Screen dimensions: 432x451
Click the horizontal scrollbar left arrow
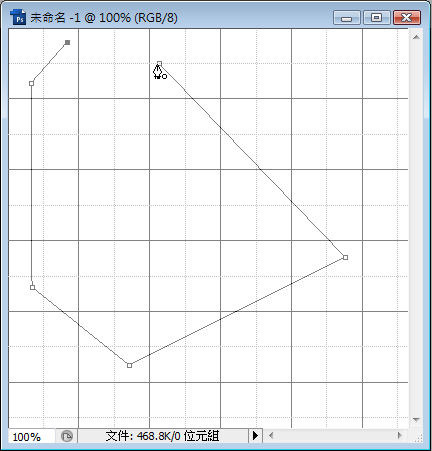tap(271, 435)
